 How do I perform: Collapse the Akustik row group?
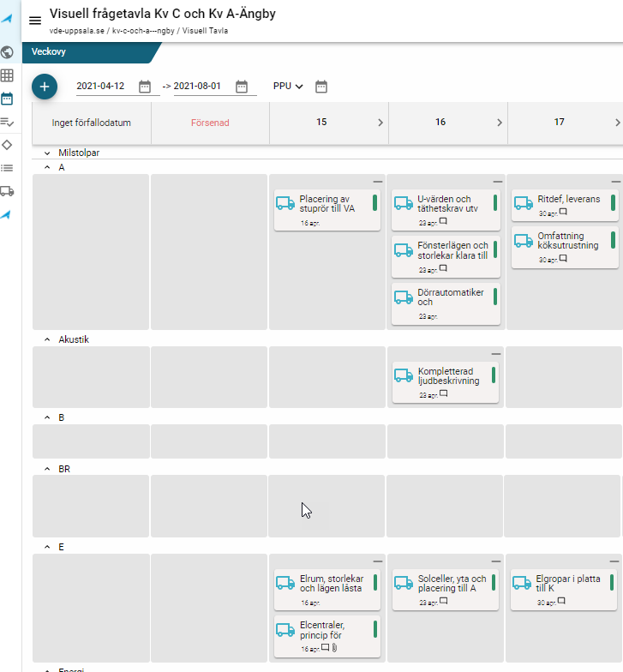(47, 339)
